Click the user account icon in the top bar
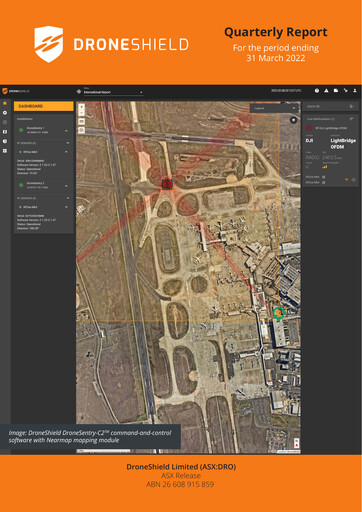362x512 pixels. click(355, 90)
